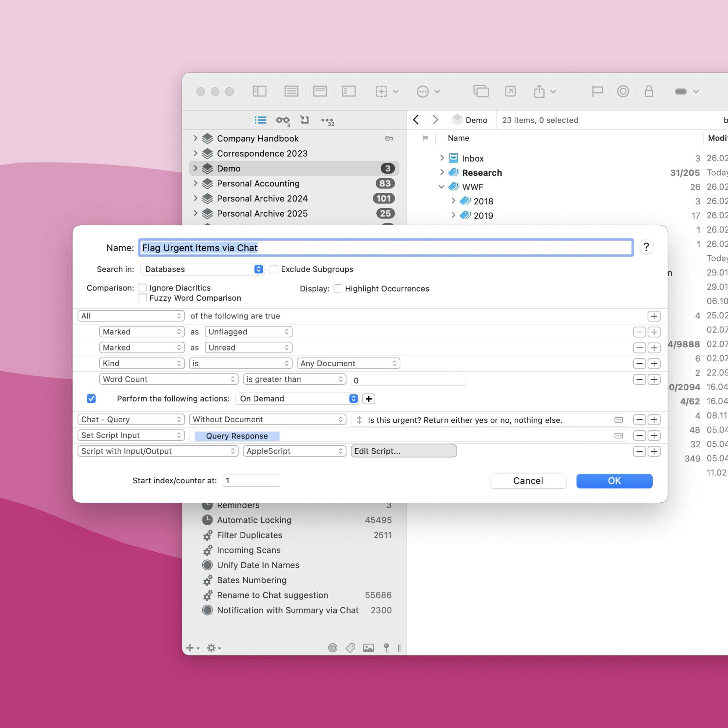Click the Word Count value field
Viewport: 728px width, 728px height.
point(408,380)
